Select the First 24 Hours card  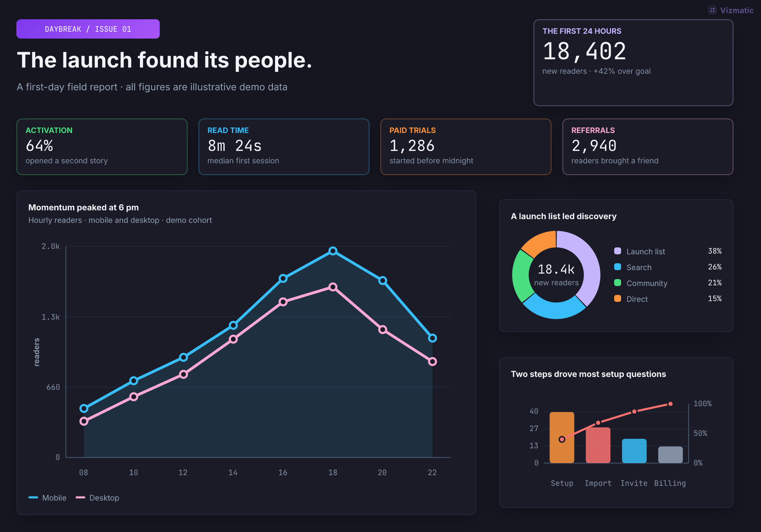[x=633, y=63]
